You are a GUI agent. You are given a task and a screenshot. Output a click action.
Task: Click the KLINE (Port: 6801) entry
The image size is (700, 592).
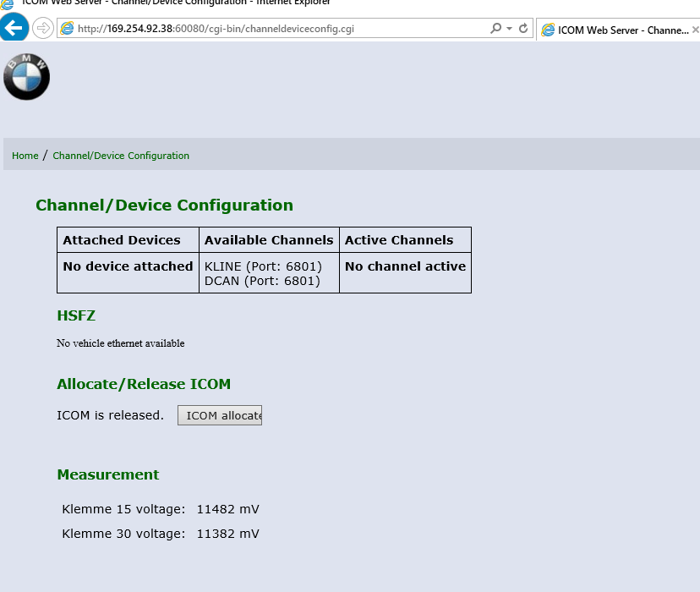263,266
